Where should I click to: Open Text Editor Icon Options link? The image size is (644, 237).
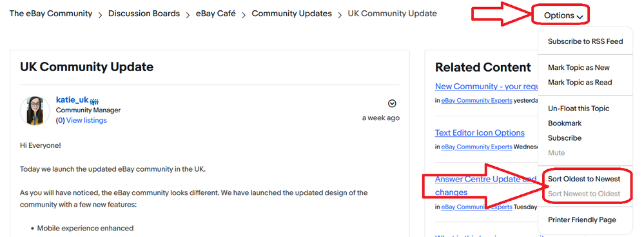click(x=480, y=133)
